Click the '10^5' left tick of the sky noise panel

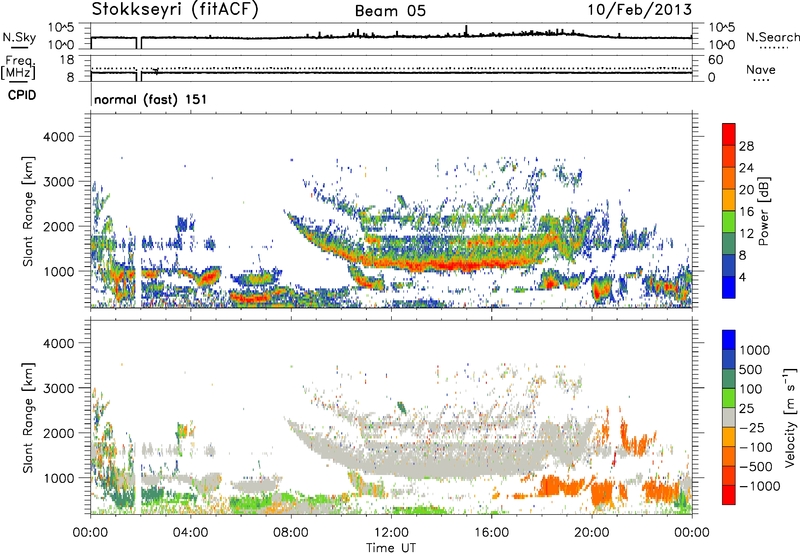pos(61,27)
